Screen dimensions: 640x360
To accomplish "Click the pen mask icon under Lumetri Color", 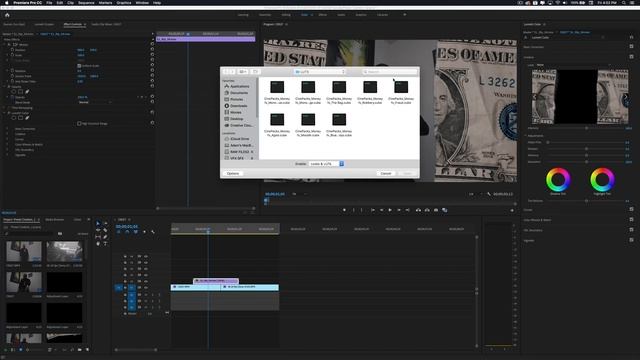I will pyautogui.click(x=27, y=118).
